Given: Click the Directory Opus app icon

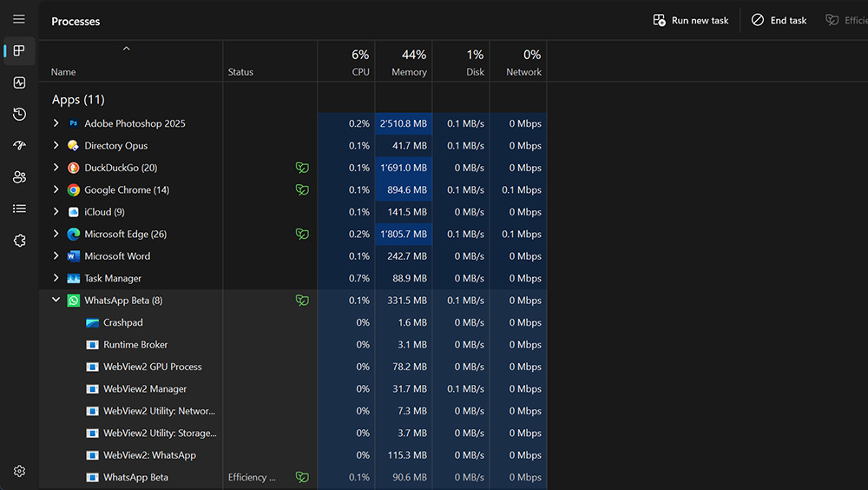Looking at the screenshot, I should pos(73,145).
